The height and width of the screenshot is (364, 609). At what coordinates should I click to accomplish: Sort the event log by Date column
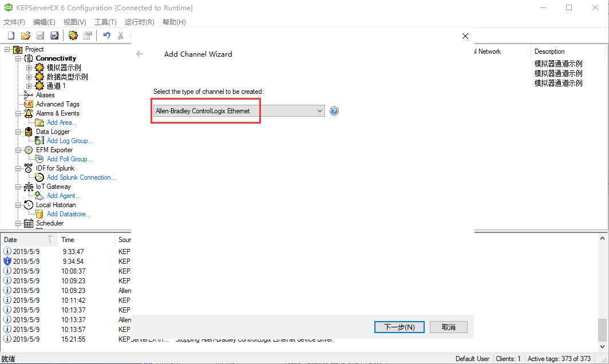[x=29, y=240]
